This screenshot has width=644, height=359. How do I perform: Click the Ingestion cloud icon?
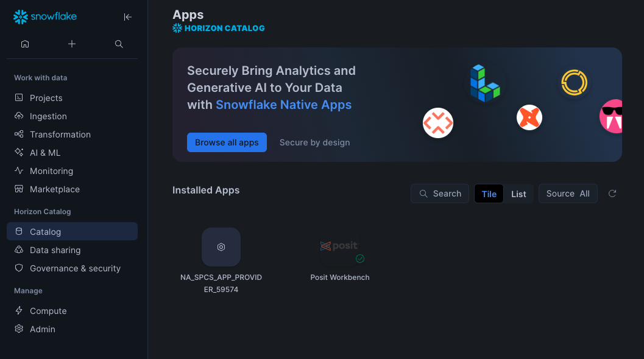19,116
